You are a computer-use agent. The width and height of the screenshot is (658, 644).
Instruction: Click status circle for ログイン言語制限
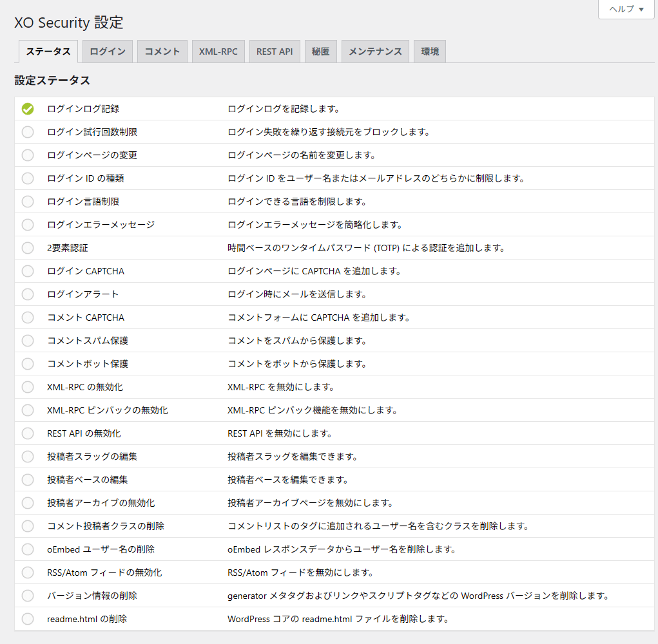pos(28,202)
